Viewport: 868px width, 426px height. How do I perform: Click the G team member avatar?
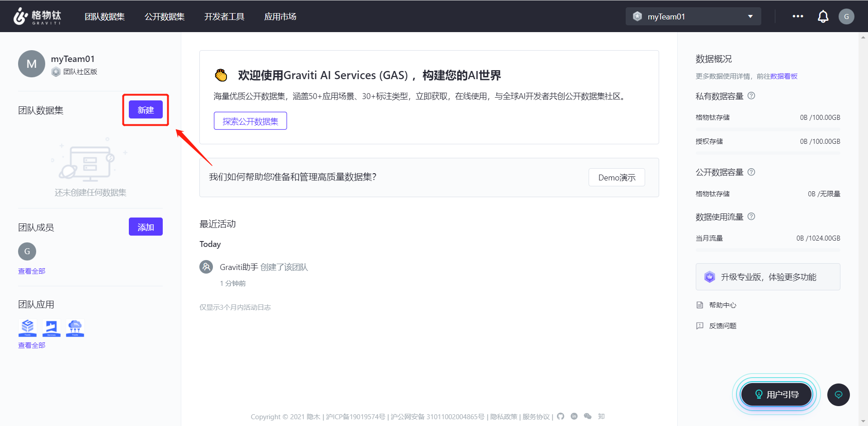click(27, 251)
